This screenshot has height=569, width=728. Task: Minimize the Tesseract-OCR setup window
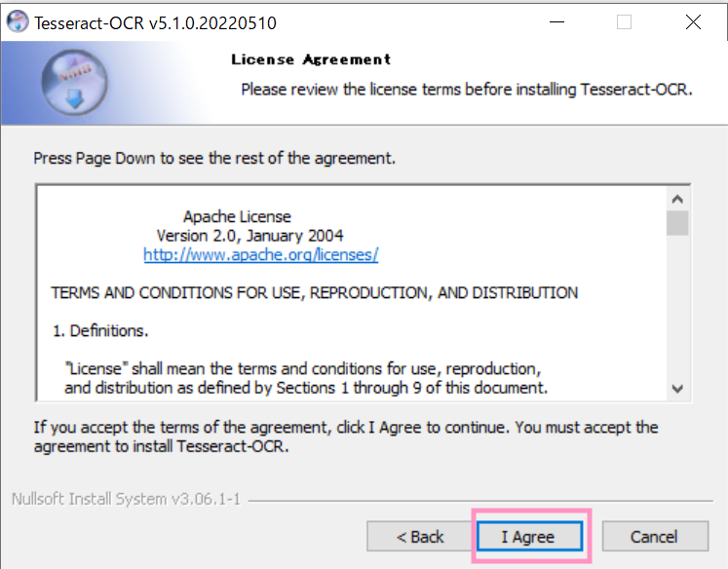556,21
